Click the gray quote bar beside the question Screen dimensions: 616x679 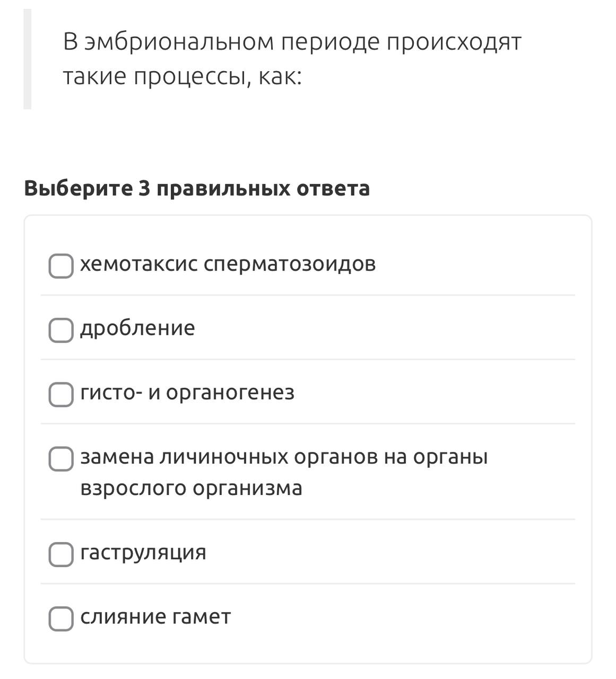pyautogui.click(x=28, y=59)
